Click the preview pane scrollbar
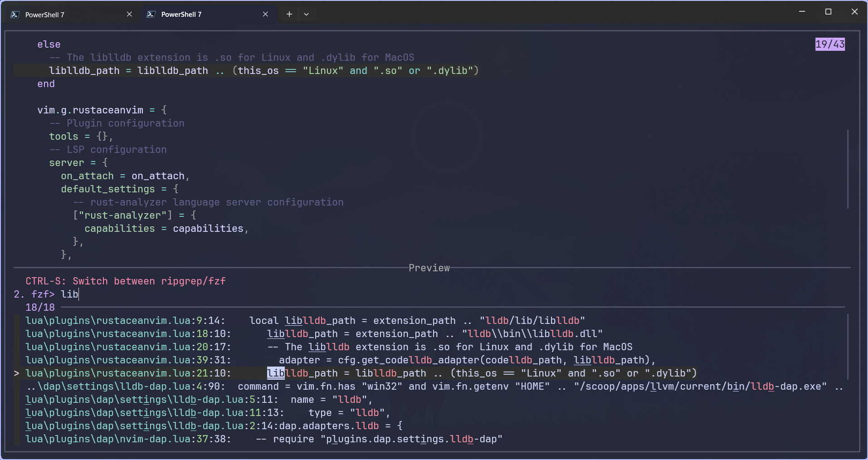 [848, 169]
